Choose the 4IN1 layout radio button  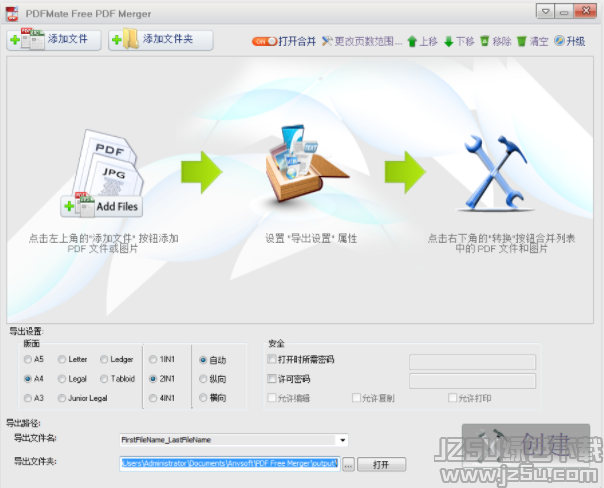tap(153, 399)
